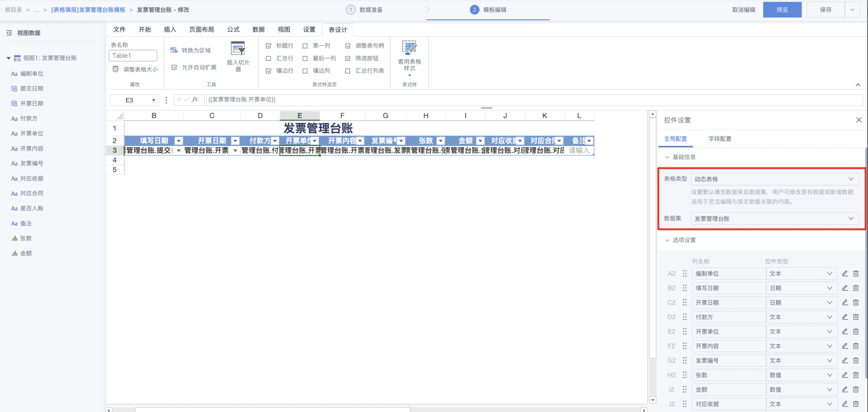Toggle 允许自动扩展 checkbox
This screenshot has width=868, height=412.
174,67
